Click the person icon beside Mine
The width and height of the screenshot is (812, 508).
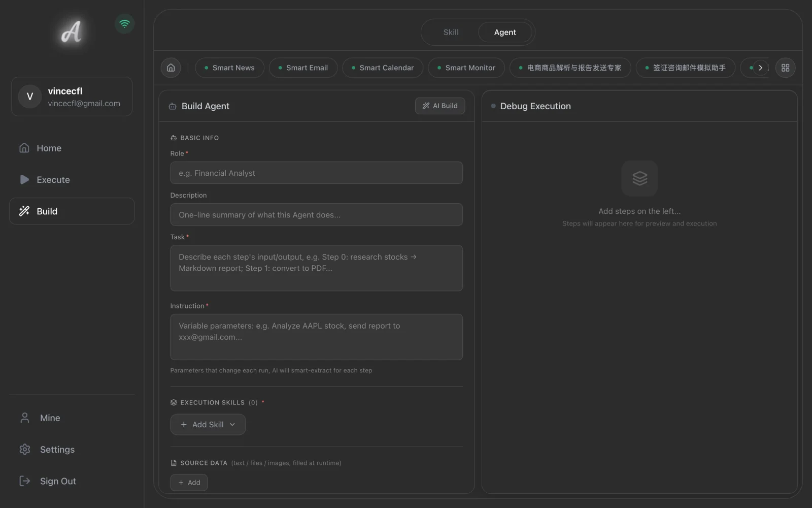pyautogui.click(x=24, y=418)
